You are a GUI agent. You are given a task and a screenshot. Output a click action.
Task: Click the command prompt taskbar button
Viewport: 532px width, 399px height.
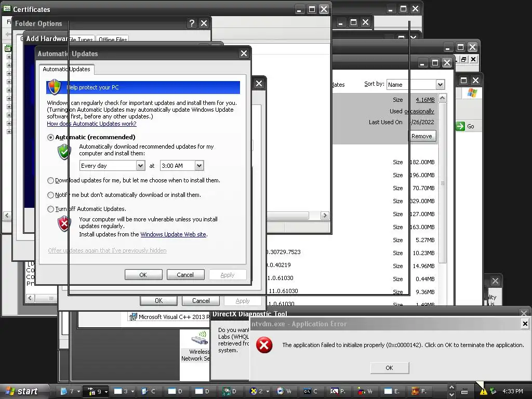[312, 391]
